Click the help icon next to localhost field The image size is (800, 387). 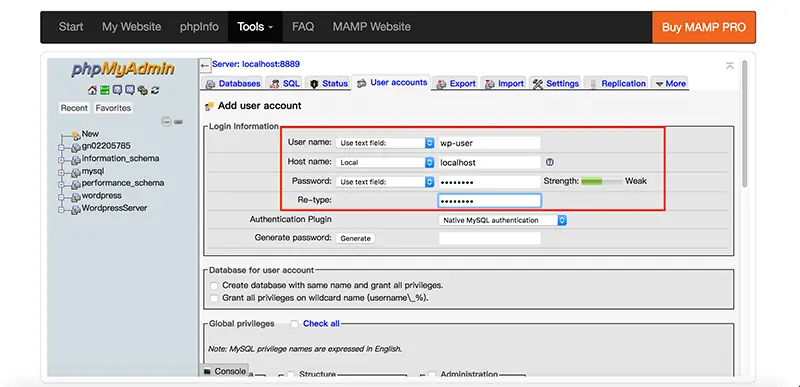tap(549, 162)
